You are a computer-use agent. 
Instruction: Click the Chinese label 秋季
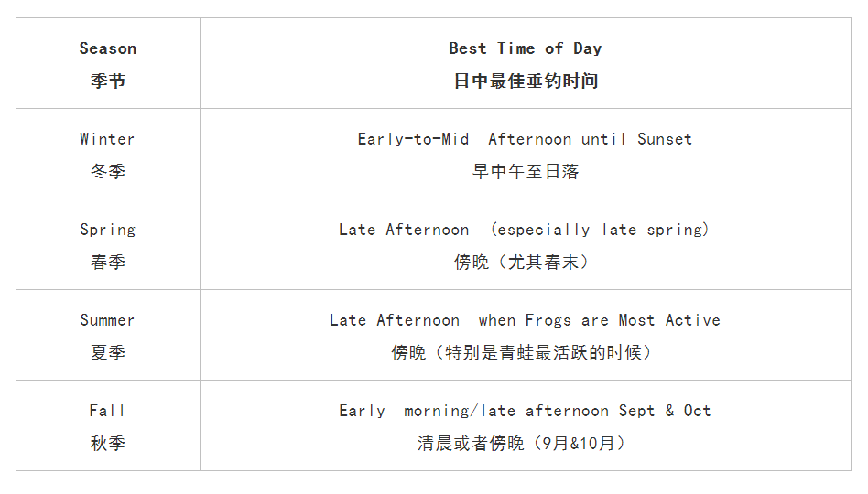coord(108,443)
